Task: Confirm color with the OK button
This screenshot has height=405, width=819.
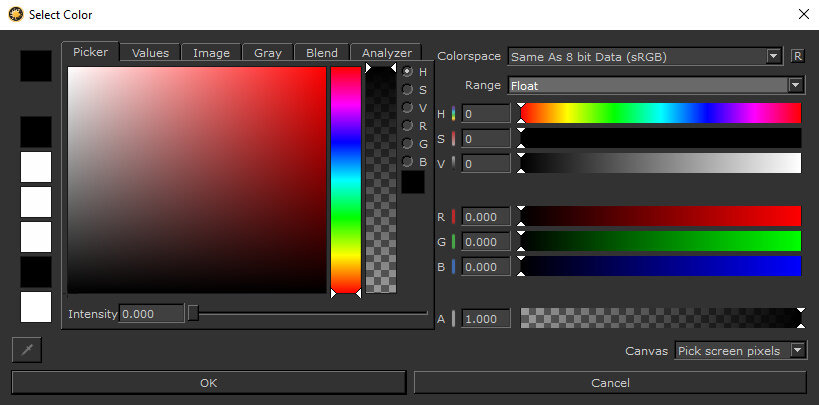Action: click(x=208, y=383)
